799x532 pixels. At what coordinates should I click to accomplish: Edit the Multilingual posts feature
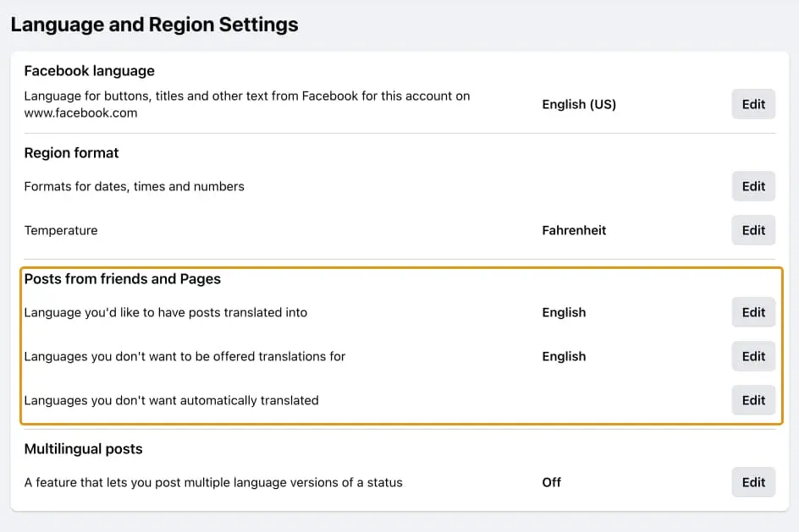coord(753,482)
